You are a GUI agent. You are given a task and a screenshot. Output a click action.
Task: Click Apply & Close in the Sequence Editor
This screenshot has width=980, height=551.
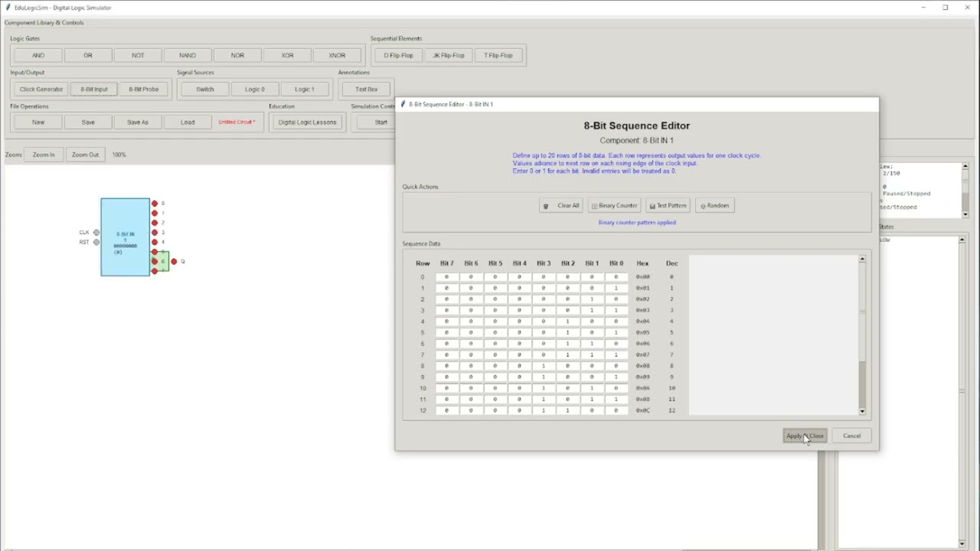805,436
